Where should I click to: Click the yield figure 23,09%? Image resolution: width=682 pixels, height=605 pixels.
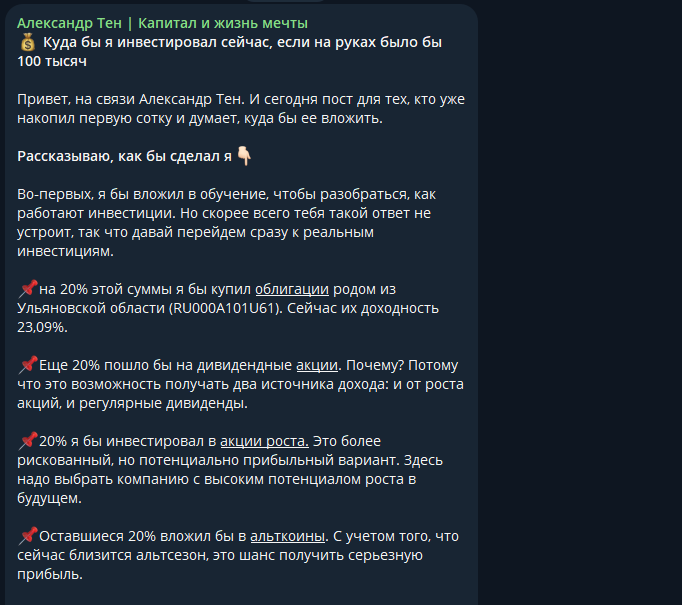tap(41, 328)
